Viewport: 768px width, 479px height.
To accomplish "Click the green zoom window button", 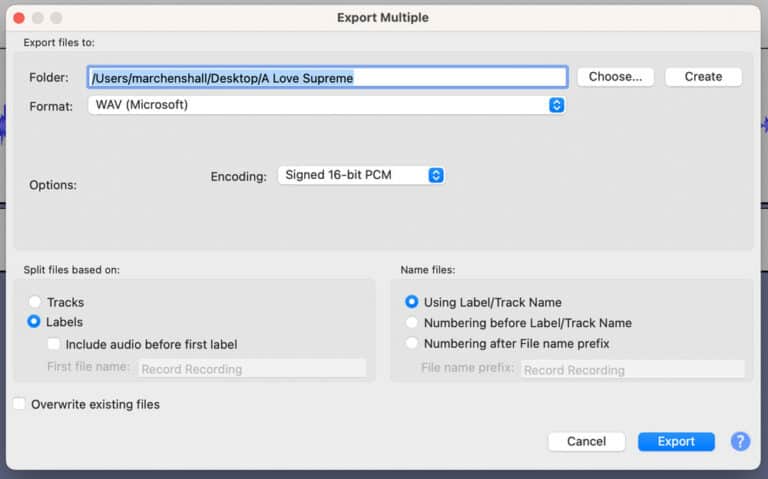I will click(56, 18).
